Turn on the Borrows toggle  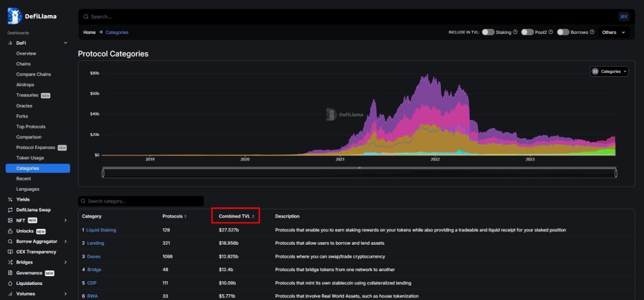tap(563, 32)
